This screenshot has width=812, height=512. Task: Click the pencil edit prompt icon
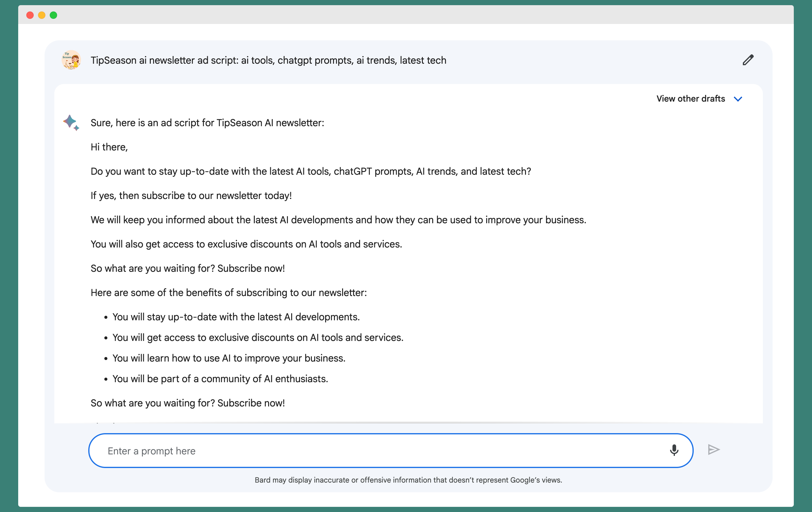coord(748,60)
